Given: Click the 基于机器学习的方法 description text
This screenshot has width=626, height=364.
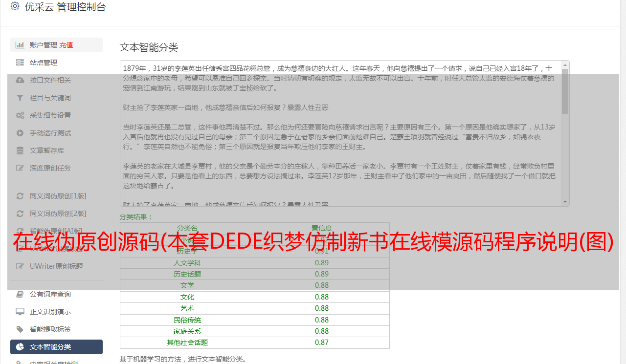Looking at the screenshot, I should click(183, 359).
